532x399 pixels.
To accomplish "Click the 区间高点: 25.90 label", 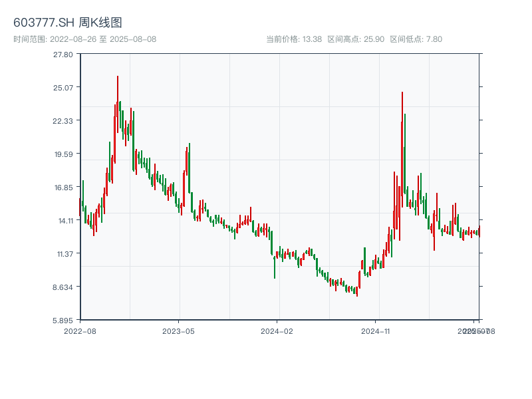I will [356, 39].
